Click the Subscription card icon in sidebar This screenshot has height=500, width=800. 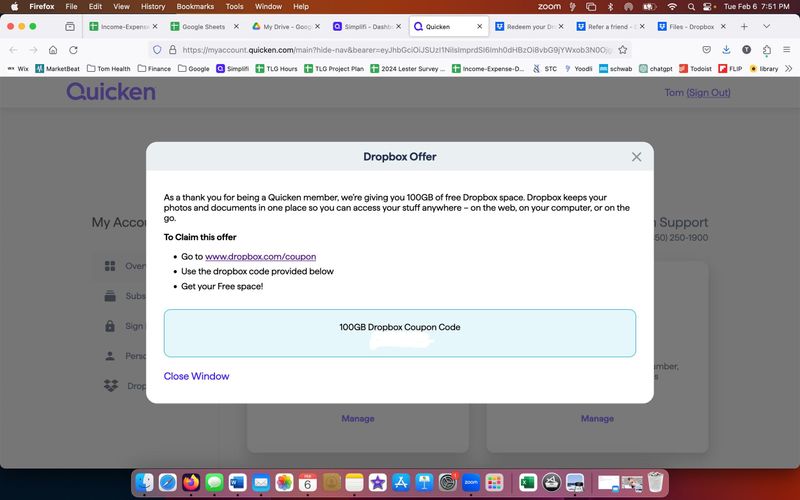pos(110,296)
